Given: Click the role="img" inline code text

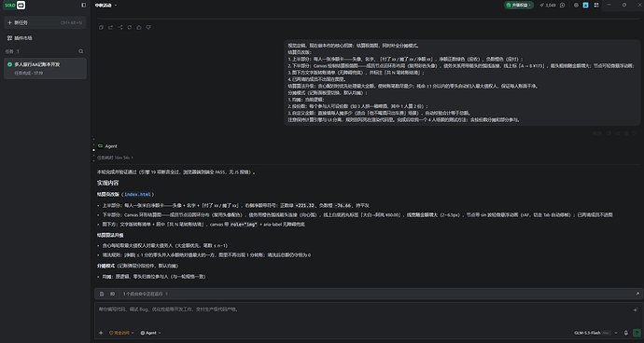Looking at the screenshot, I should click(x=244, y=225).
